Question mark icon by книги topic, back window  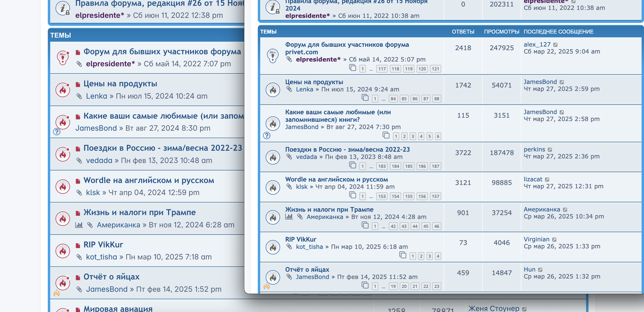(x=57, y=132)
